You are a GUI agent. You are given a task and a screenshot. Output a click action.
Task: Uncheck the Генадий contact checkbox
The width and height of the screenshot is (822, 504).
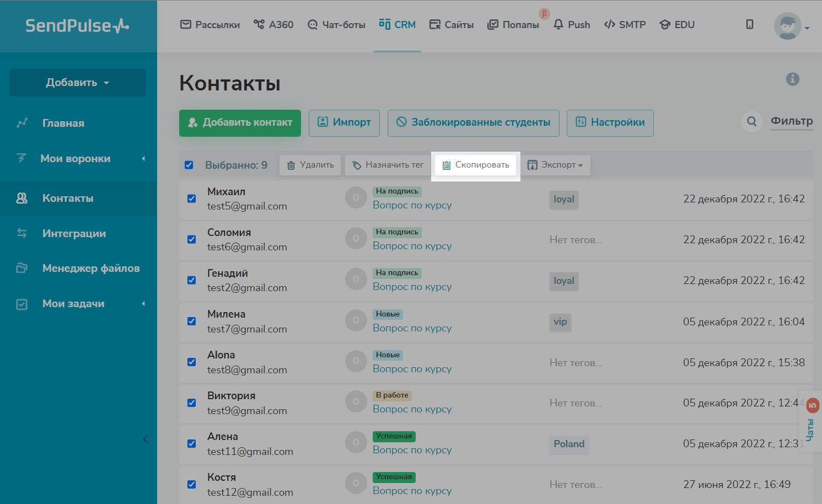[x=191, y=280]
